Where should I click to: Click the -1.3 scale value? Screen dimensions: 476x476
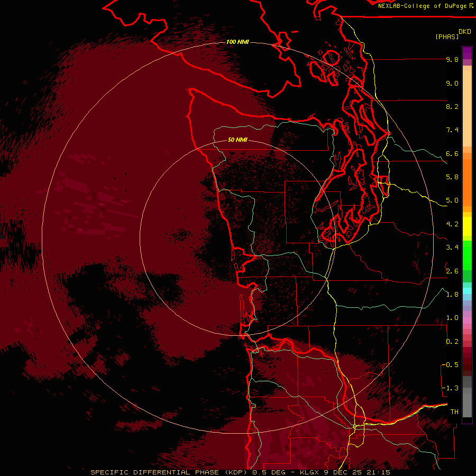[x=450, y=388]
